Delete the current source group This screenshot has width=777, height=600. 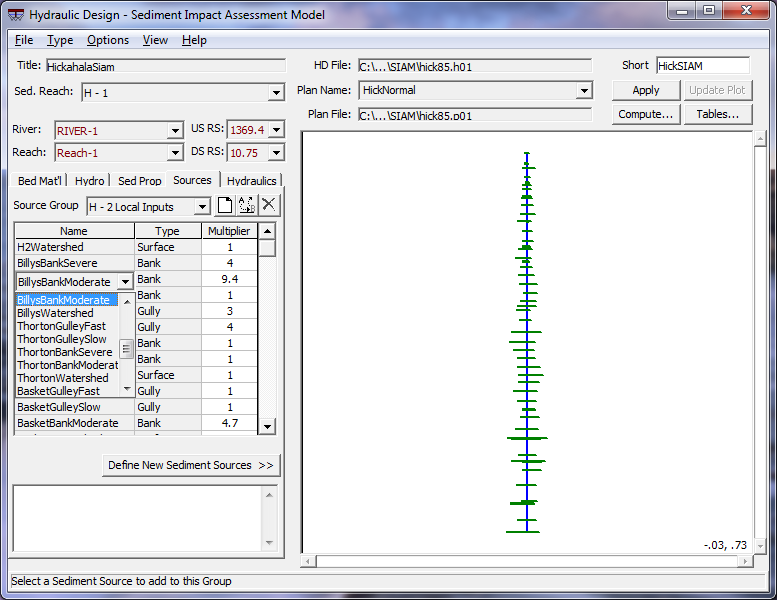coord(269,206)
